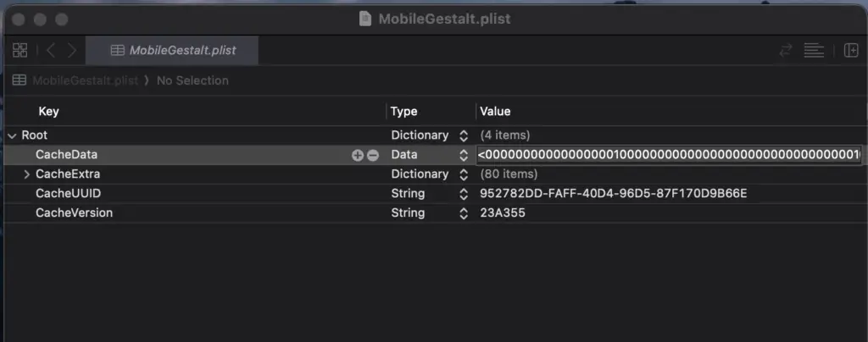868x342 pixels.
Task: Click into the CacheData value field
Action: coord(669,155)
